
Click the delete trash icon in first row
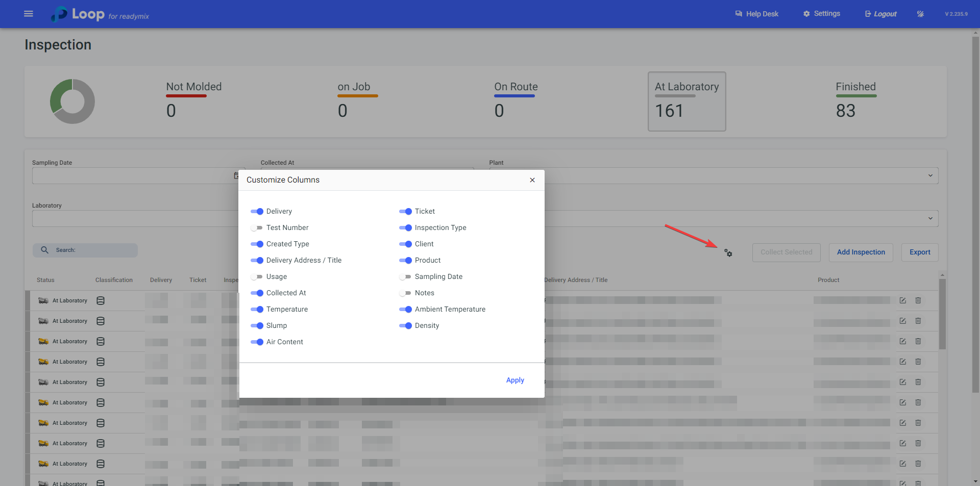918,300
